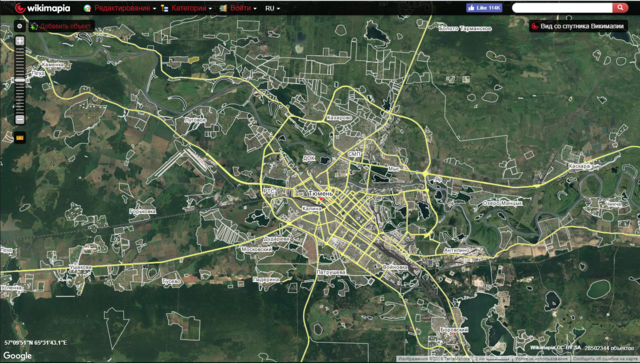Click the Wikimapia icon in map-type selector
Screen dimensions: 640x363
point(535,27)
